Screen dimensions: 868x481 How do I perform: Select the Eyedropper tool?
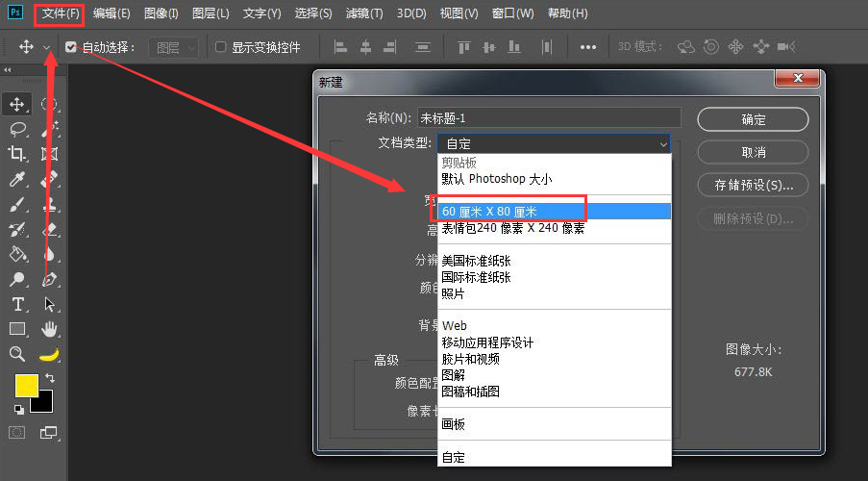click(17, 179)
